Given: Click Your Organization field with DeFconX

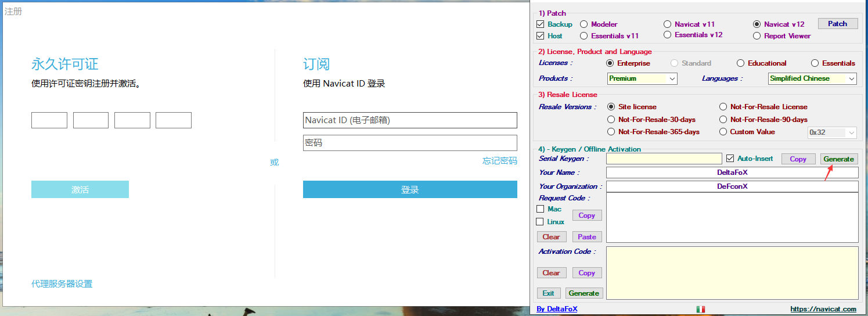Looking at the screenshot, I should [x=732, y=186].
